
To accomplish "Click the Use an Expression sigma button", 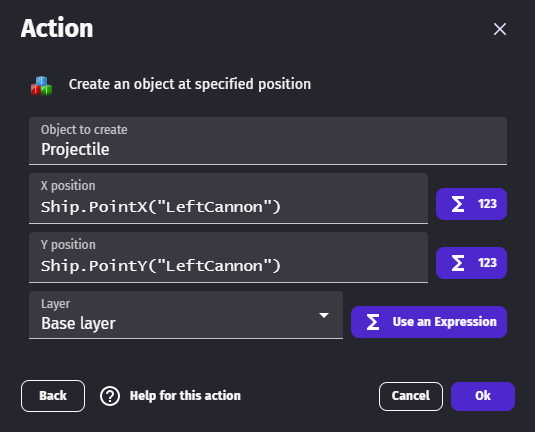I will pos(429,322).
